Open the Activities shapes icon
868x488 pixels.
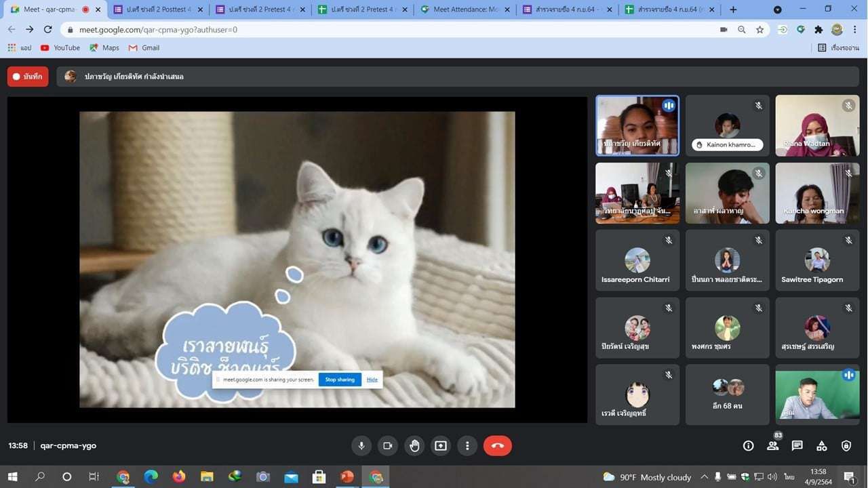tap(821, 446)
